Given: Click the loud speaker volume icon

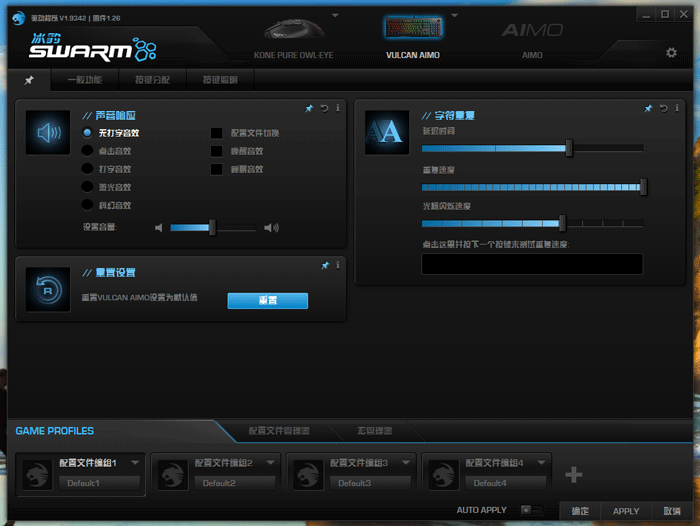Looking at the screenshot, I should tap(271, 228).
